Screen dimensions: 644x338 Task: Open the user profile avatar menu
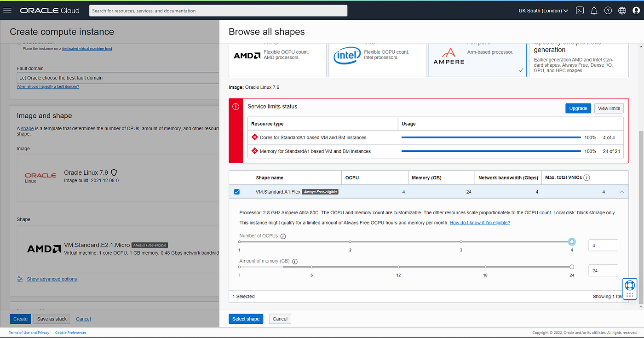click(636, 11)
